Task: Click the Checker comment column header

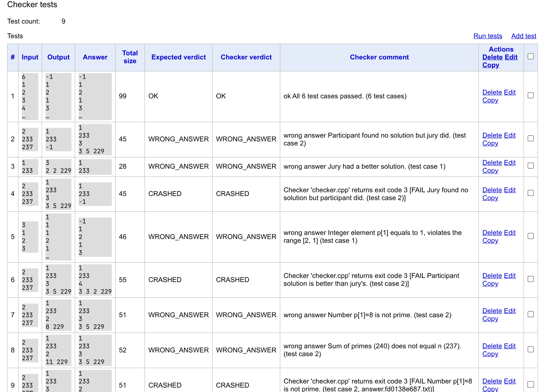Action: point(379,57)
